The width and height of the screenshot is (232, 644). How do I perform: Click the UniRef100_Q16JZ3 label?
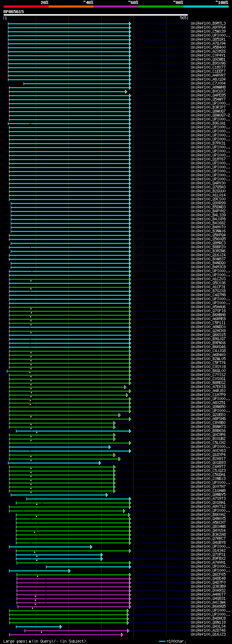(x=208, y=635)
